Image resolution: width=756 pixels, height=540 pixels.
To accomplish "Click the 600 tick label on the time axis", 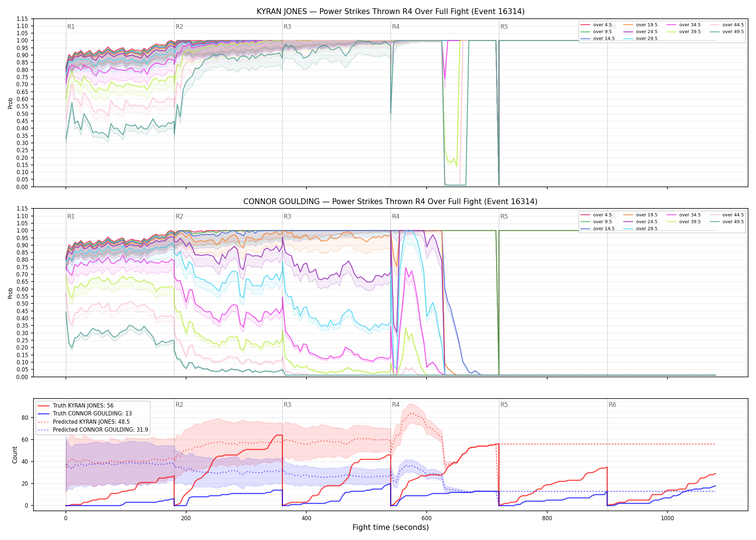I will click(x=427, y=518).
